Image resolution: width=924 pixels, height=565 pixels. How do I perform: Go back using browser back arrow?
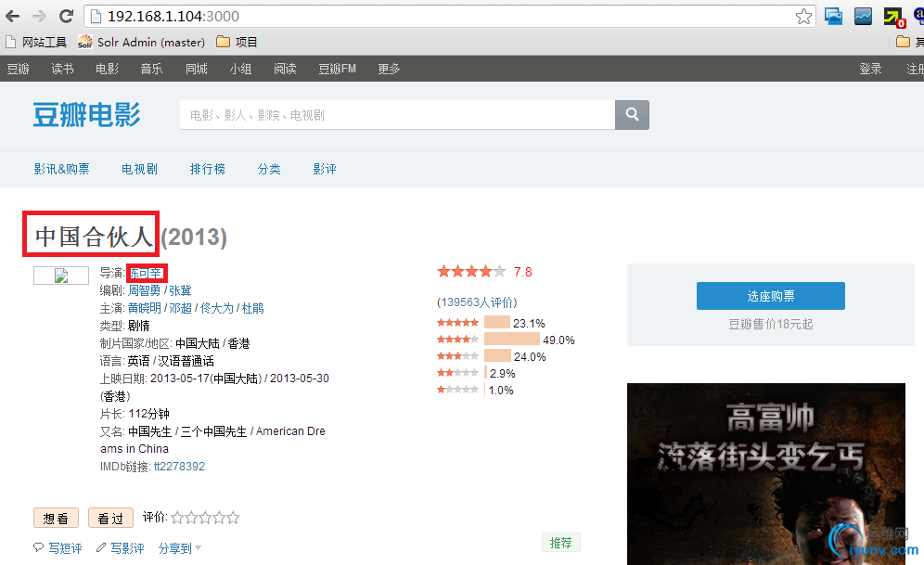pyautogui.click(x=12, y=17)
